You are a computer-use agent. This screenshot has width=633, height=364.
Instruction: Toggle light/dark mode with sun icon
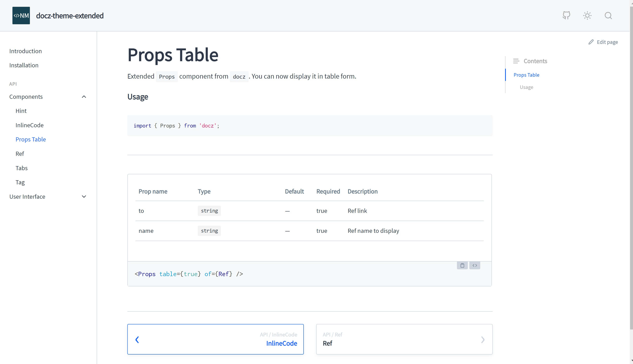[587, 15]
